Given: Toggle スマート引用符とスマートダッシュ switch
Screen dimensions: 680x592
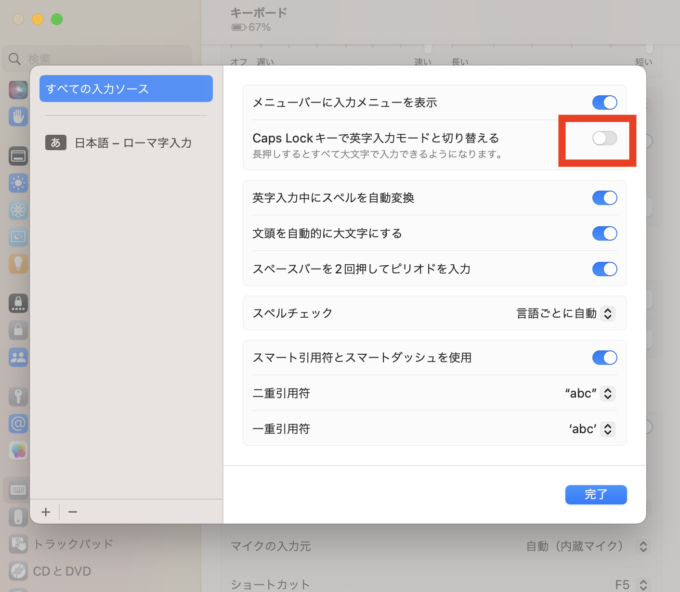Looking at the screenshot, I should 604,357.
